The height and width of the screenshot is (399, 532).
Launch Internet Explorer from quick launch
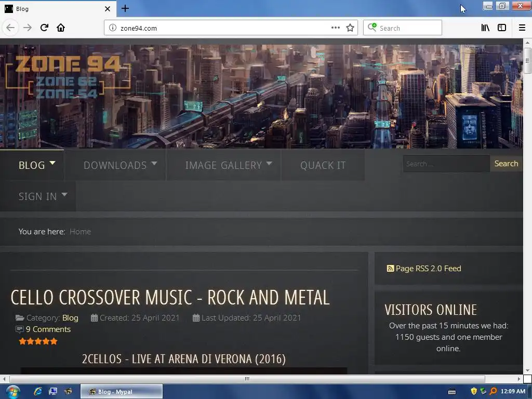37,391
